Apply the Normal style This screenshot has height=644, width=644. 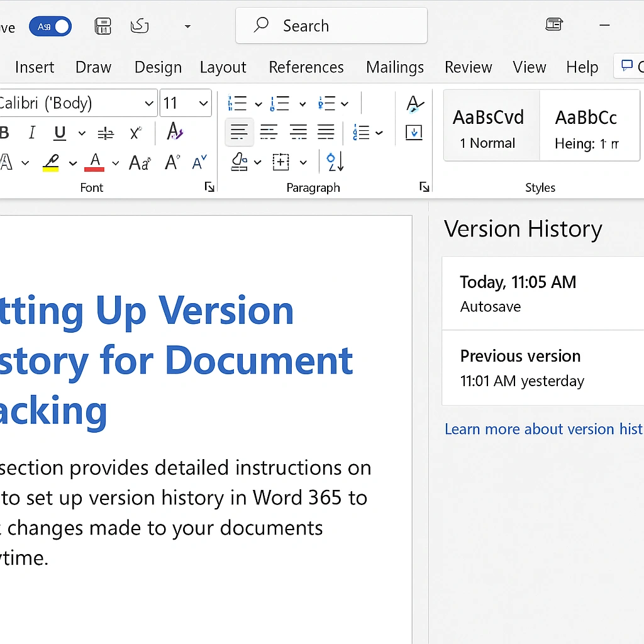pyautogui.click(x=491, y=126)
